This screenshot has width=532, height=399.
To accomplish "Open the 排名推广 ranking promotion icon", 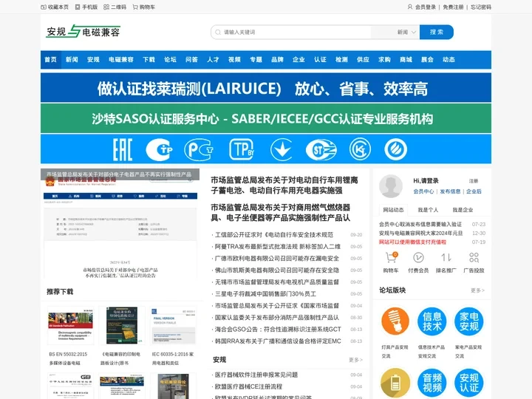I will (x=446, y=258).
